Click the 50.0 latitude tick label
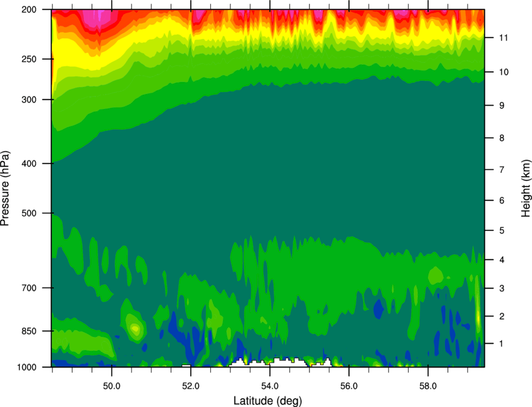The height and width of the screenshot is (407, 532). coord(111,386)
